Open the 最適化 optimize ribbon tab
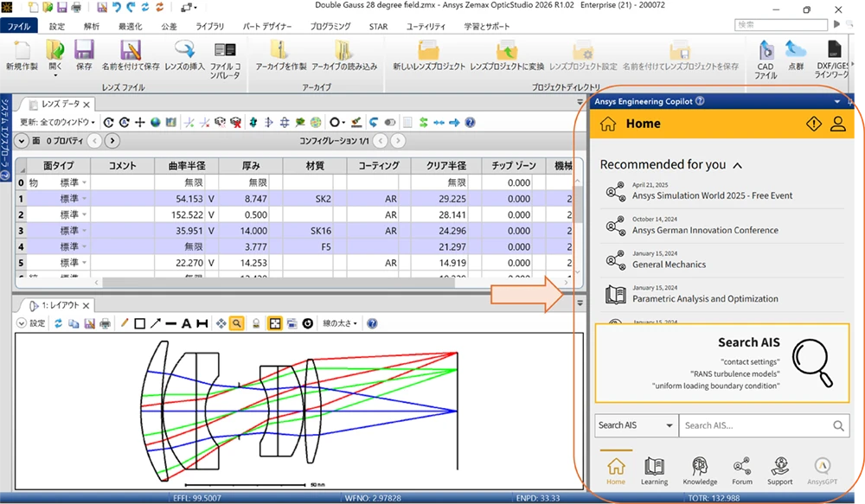The height and width of the screenshot is (504, 865). point(131,26)
